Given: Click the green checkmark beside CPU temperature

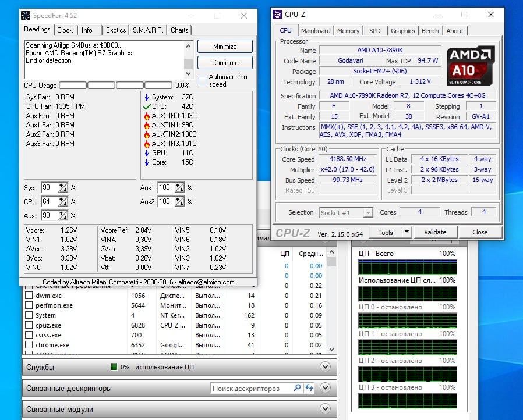Looking at the screenshot, I should 147,107.
